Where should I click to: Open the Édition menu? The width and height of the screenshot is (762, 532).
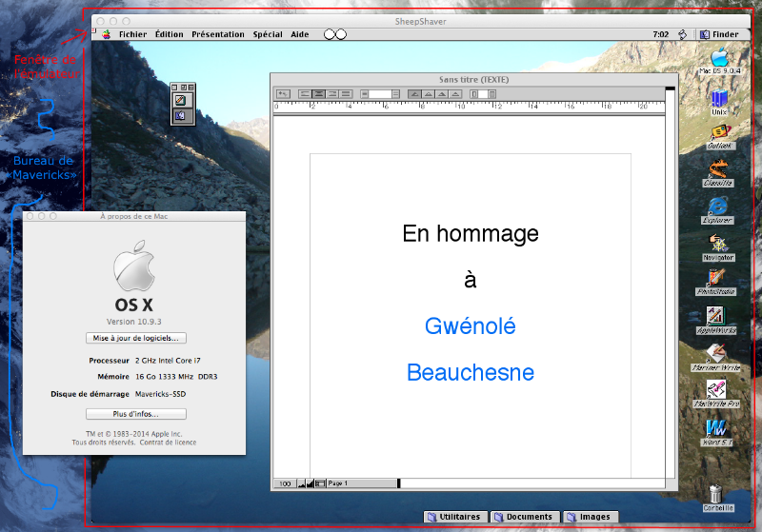[170, 34]
